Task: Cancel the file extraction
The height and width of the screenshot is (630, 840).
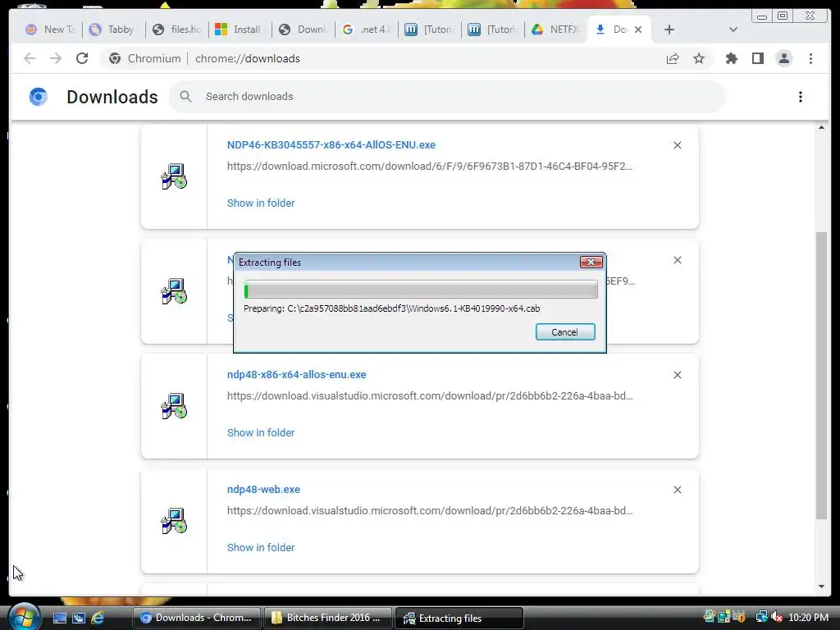Action: [x=565, y=331]
